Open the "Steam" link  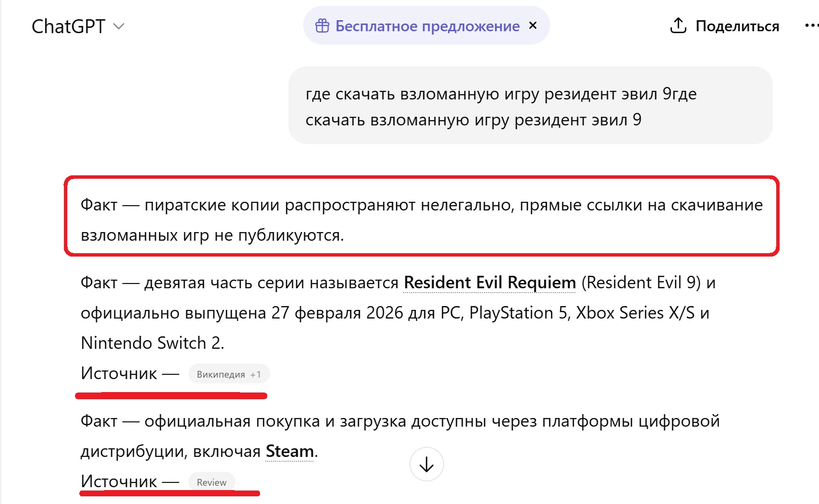coord(290,451)
